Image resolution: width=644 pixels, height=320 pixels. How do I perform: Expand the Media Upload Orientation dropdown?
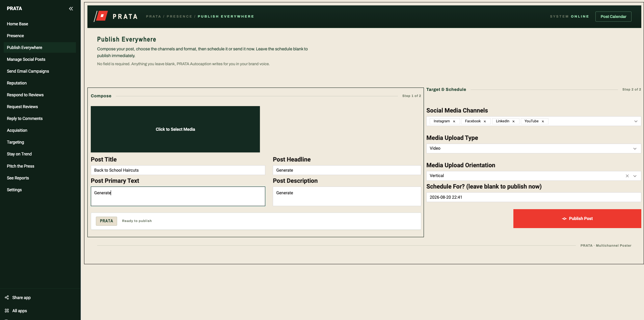[635, 176]
